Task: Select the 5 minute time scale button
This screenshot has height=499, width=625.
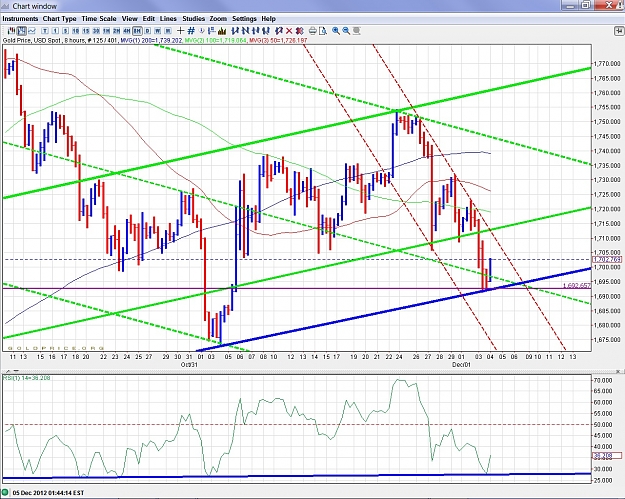Action: pos(65,31)
